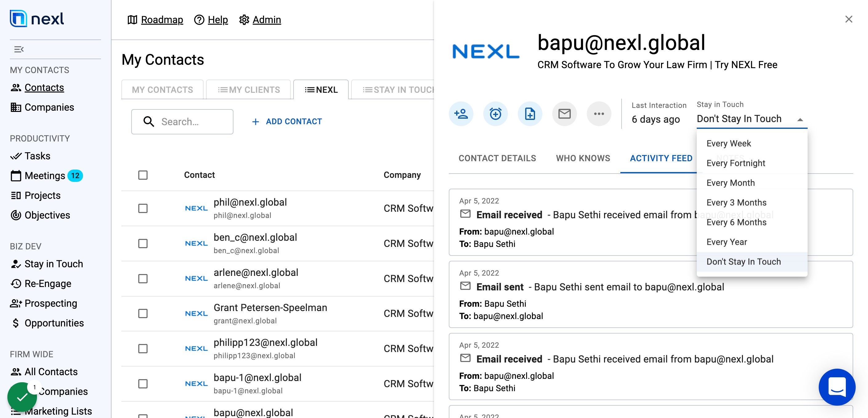
Task: Click the add note document icon
Action: tap(530, 114)
